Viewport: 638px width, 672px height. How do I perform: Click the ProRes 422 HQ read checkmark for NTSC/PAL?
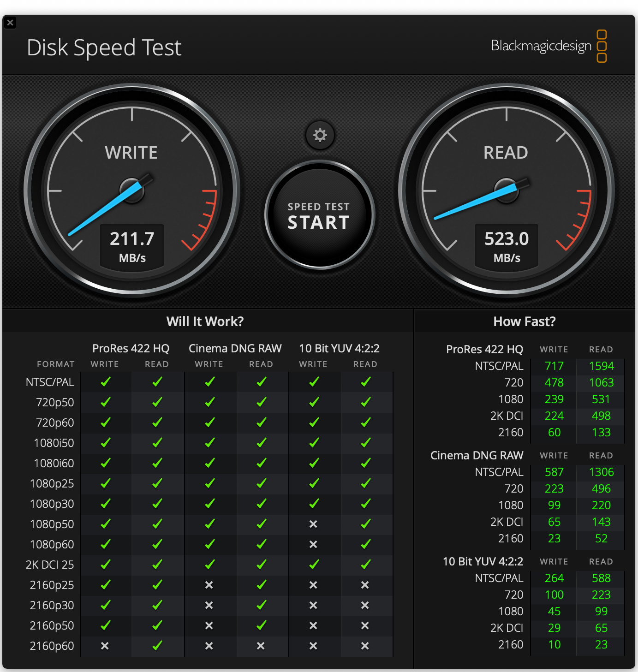click(x=157, y=382)
